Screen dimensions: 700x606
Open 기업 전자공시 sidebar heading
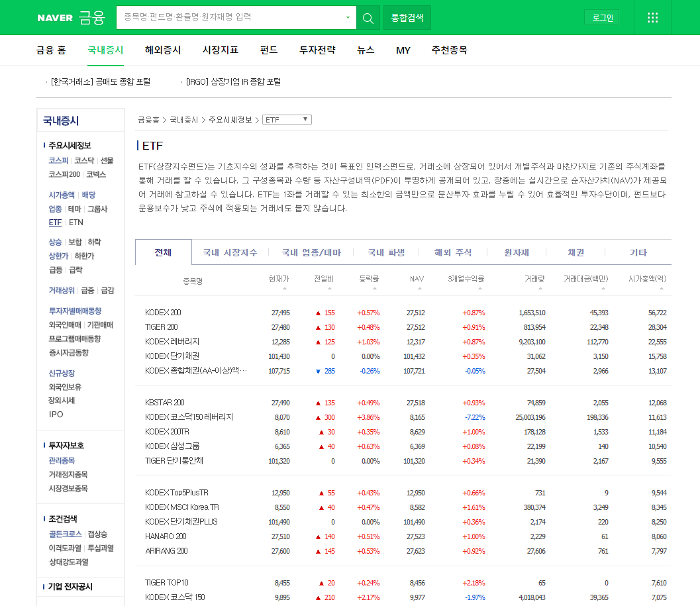tap(71, 586)
